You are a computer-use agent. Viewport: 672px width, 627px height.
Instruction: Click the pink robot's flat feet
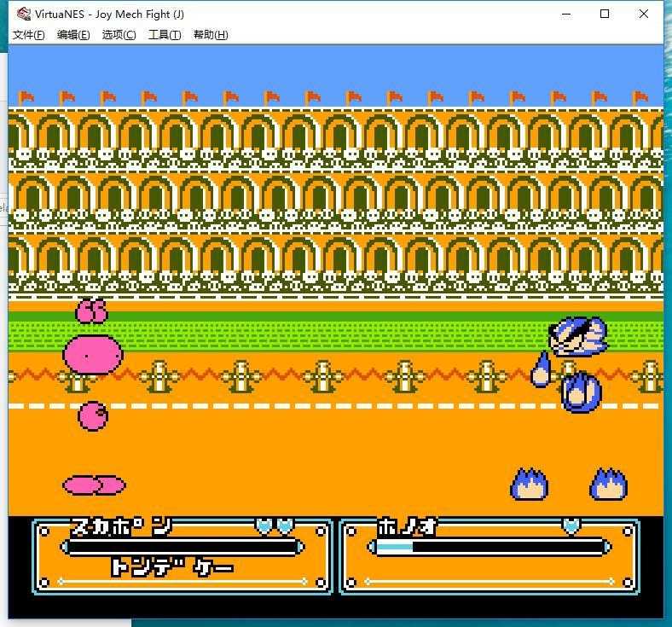pos(94,485)
